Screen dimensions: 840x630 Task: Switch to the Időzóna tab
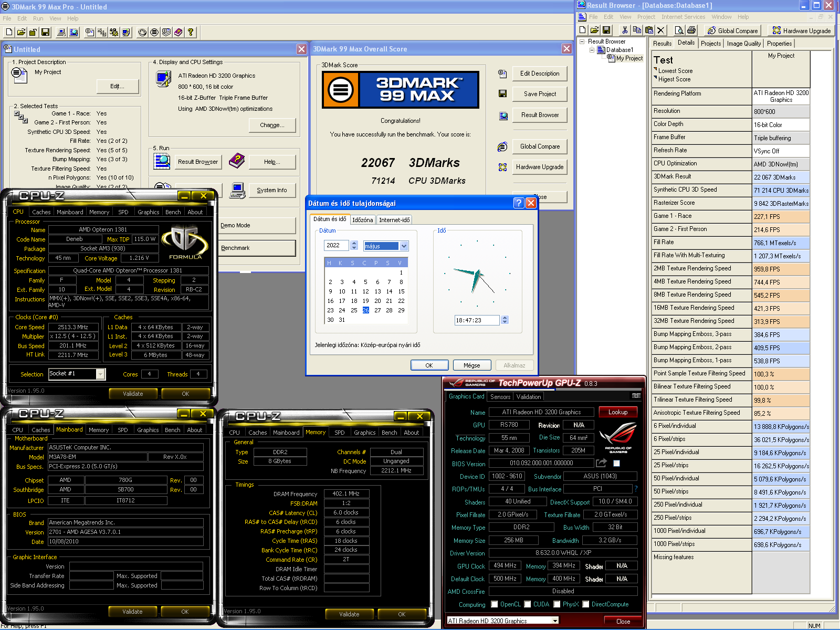coord(362,220)
